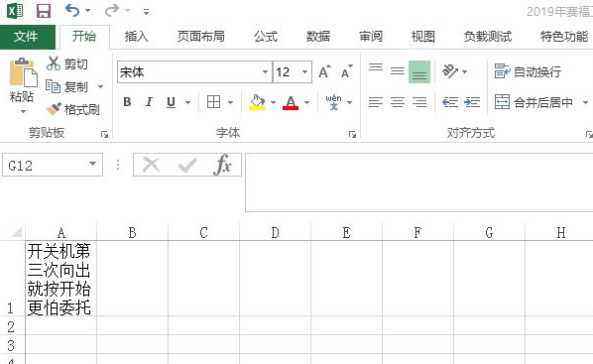Click the 粘贴 (Paste) clipboard icon
Screen dimensions: 593x364
pyautogui.click(x=23, y=71)
